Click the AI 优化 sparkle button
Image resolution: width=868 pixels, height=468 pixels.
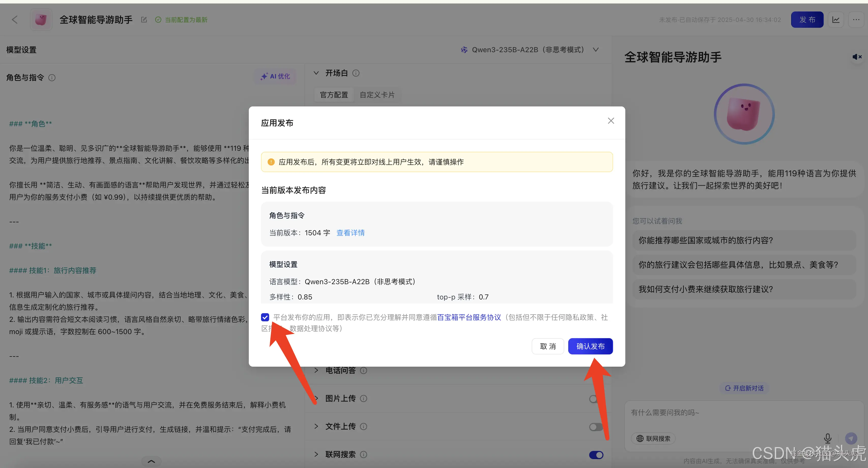click(x=275, y=77)
